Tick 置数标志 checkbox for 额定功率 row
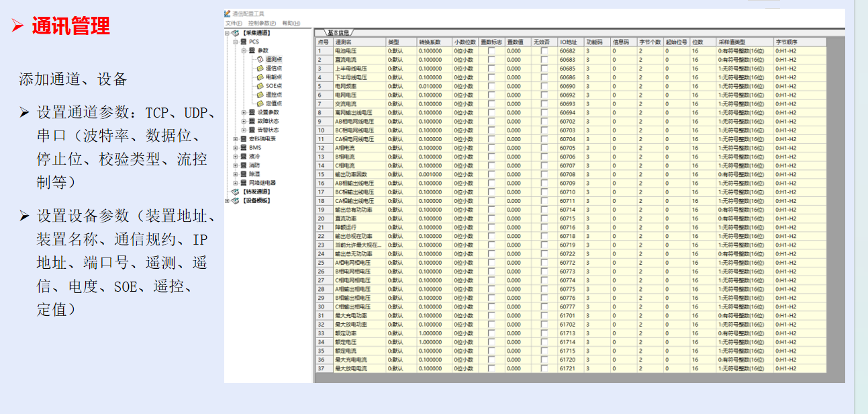The height and width of the screenshot is (414, 868). coord(491,333)
